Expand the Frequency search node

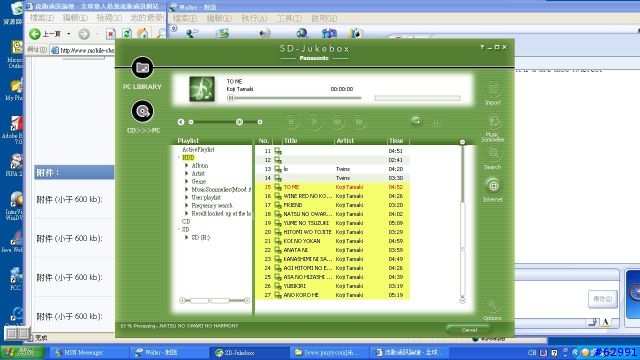point(187,205)
